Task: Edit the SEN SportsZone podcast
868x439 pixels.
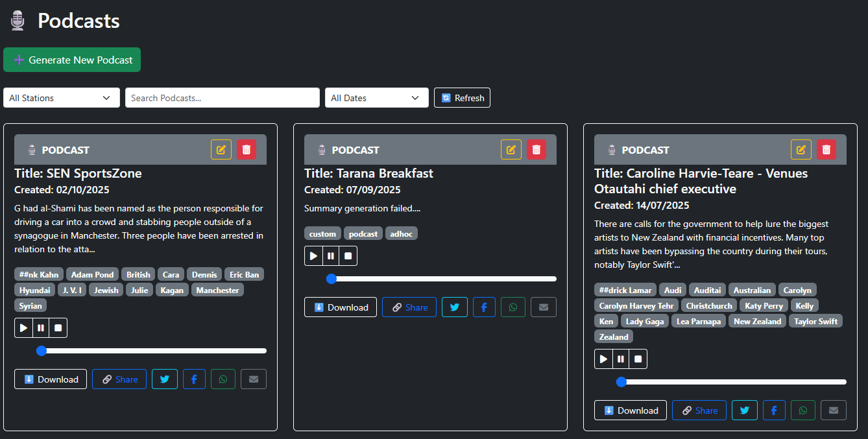Action: [x=221, y=150]
